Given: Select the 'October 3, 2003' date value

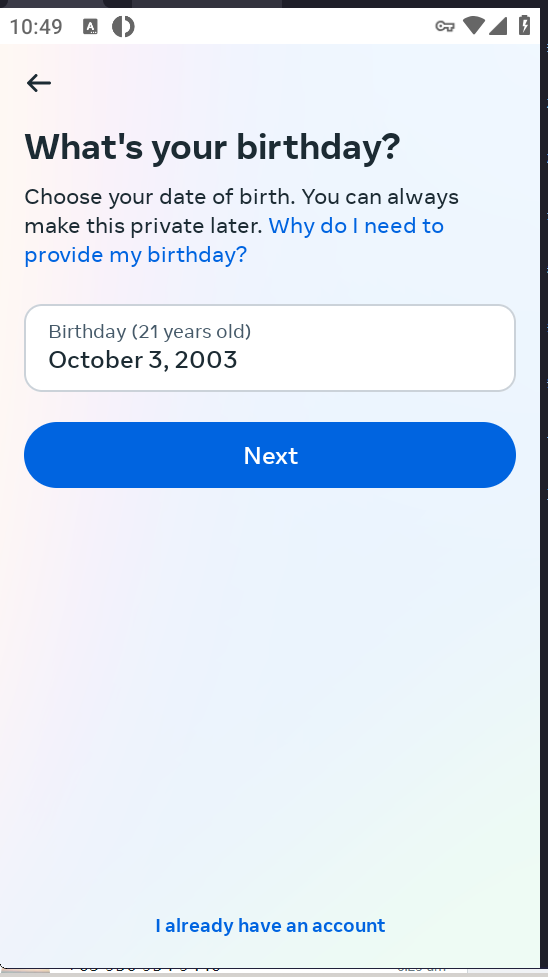Looking at the screenshot, I should pyautogui.click(x=143, y=360).
